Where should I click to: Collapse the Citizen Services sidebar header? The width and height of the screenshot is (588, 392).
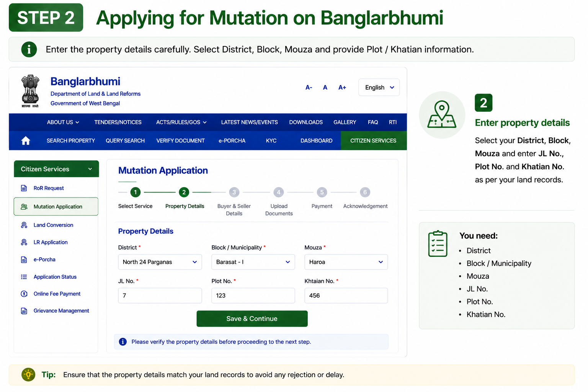[x=56, y=169]
